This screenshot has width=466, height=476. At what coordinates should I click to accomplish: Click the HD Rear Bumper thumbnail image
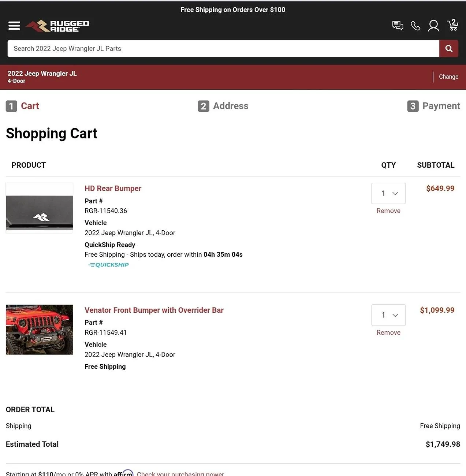(40, 208)
